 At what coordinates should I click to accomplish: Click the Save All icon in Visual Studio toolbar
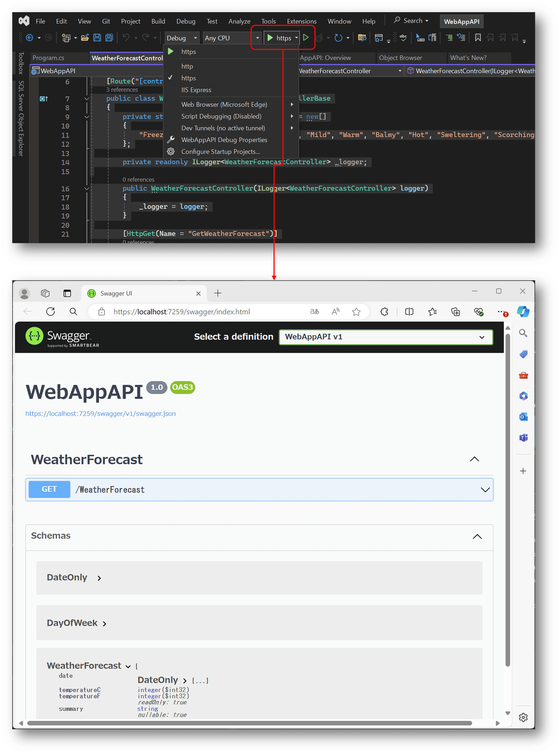coord(109,38)
